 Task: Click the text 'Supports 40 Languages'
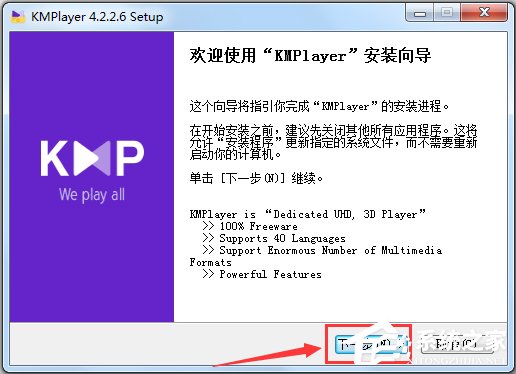tap(282, 238)
